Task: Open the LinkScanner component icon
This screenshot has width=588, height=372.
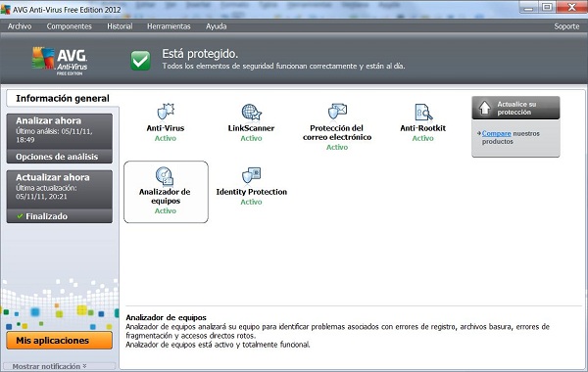Action: click(251, 112)
